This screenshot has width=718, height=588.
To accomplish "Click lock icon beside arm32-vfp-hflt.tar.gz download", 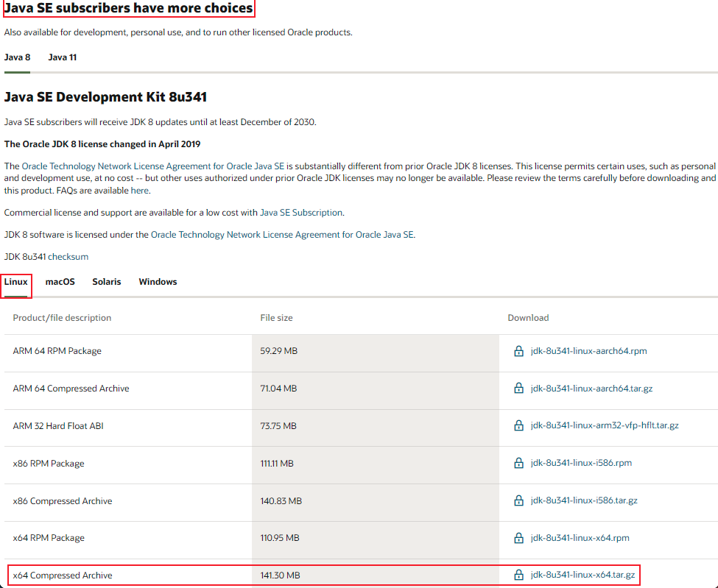I will click(x=518, y=425).
